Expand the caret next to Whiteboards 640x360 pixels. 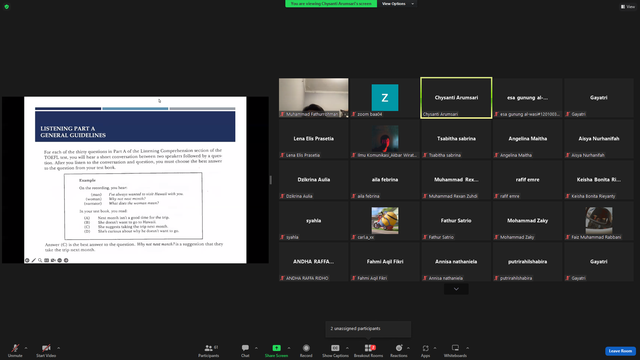tap(467, 348)
